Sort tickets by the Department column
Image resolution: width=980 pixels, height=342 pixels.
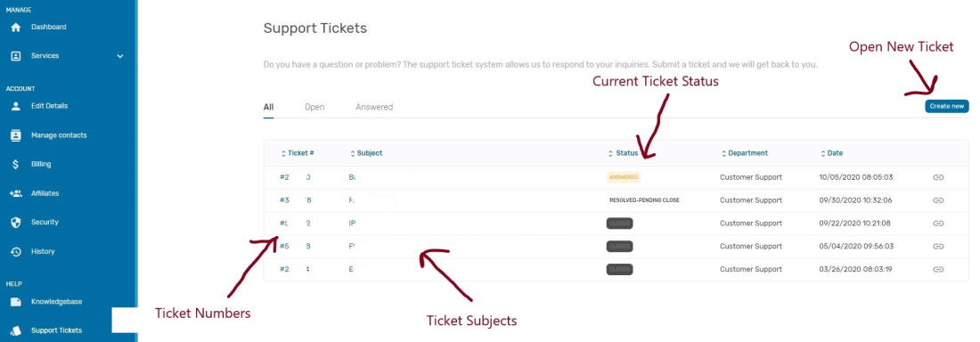tap(745, 153)
